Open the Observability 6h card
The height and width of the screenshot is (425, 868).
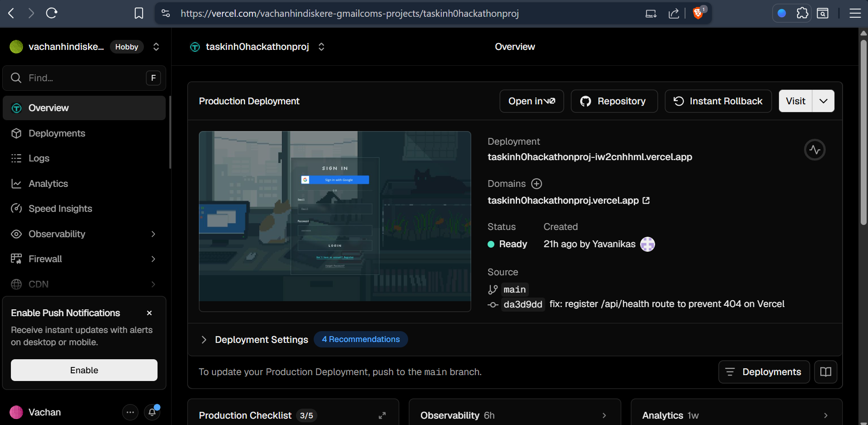click(x=515, y=412)
